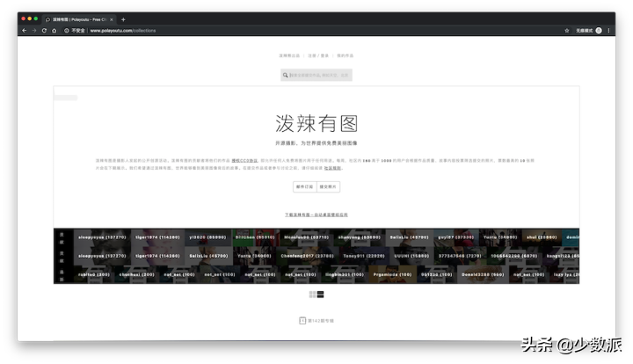This screenshot has width=633, height=364.
Task: Open contributor Prgamioda (100) tile
Action: [x=392, y=274]
